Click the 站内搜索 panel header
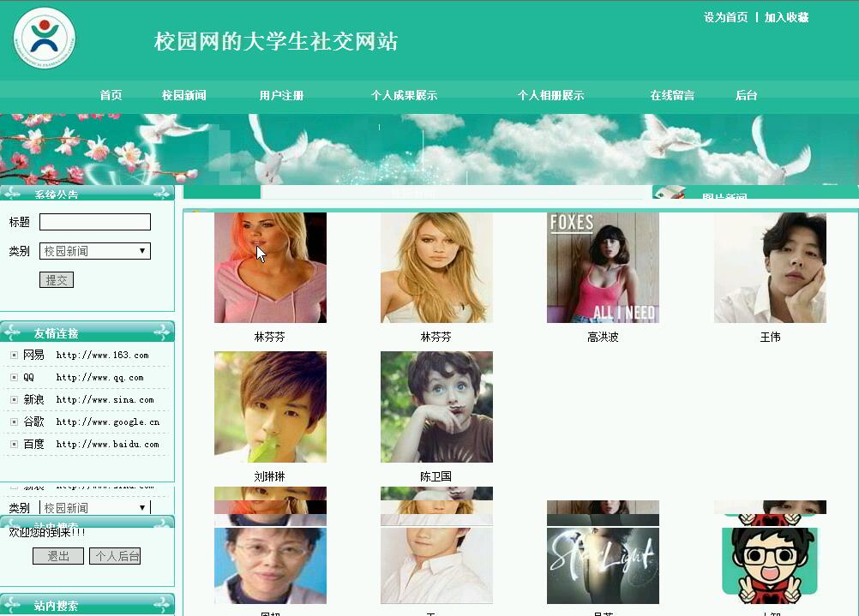Screen dimensions: 859x616 87,605
